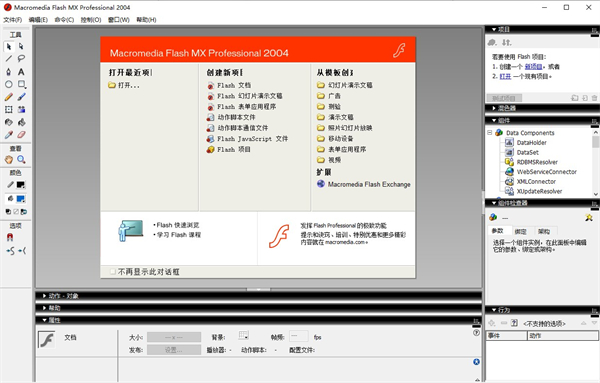Toggle the No Color button
This screenshot has width=600, height=383.
(x=16, y=212)
